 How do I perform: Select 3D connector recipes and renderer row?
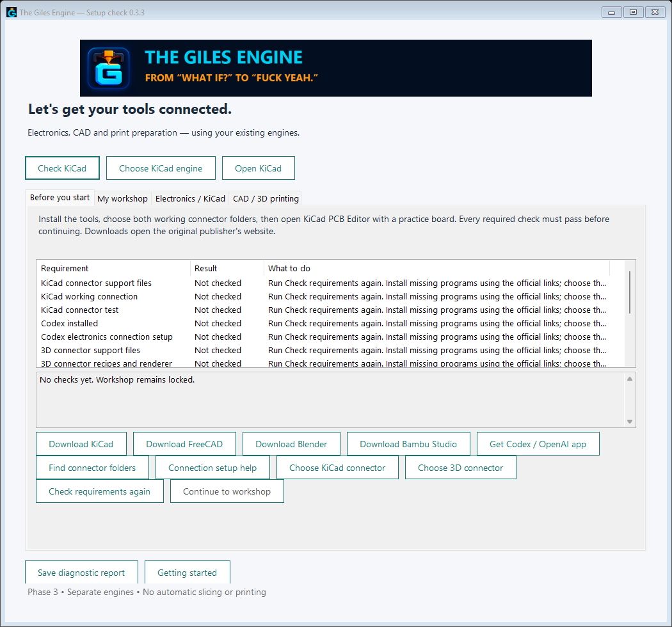[330, 363]
